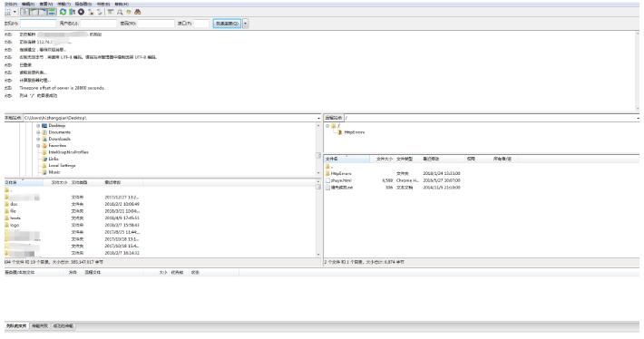Click the green refresh file lists icon
Screen dimensions: 644x339
[63, 12]
